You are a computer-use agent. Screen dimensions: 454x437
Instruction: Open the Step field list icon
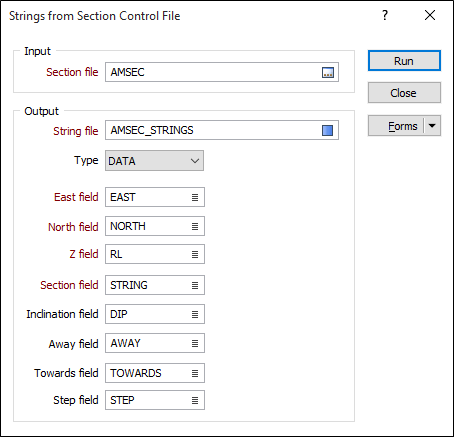(195, 400)
